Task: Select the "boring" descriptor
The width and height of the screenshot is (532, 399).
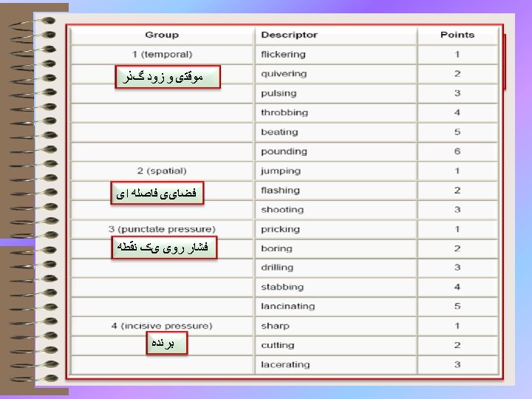Action: (276, 248)
